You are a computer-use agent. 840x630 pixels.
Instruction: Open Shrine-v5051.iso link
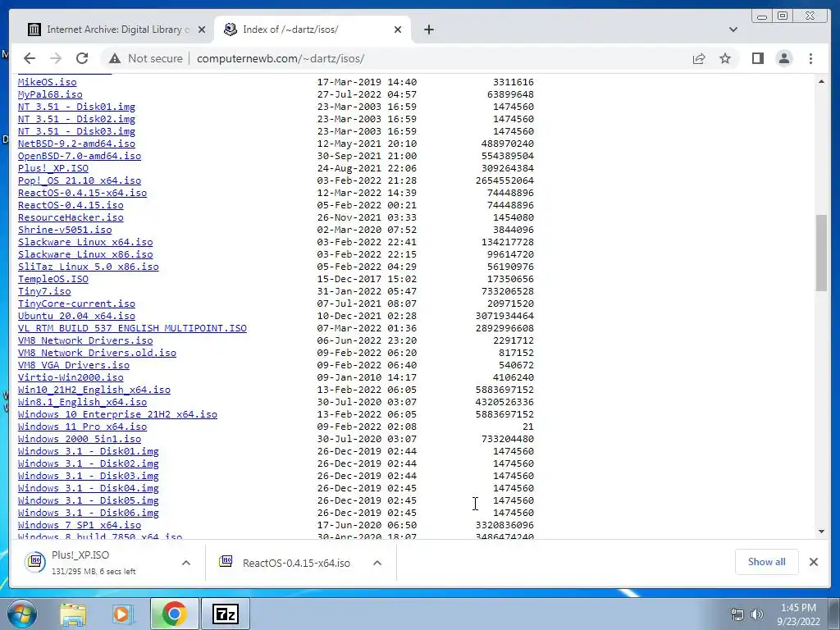(x=65, y=230)
